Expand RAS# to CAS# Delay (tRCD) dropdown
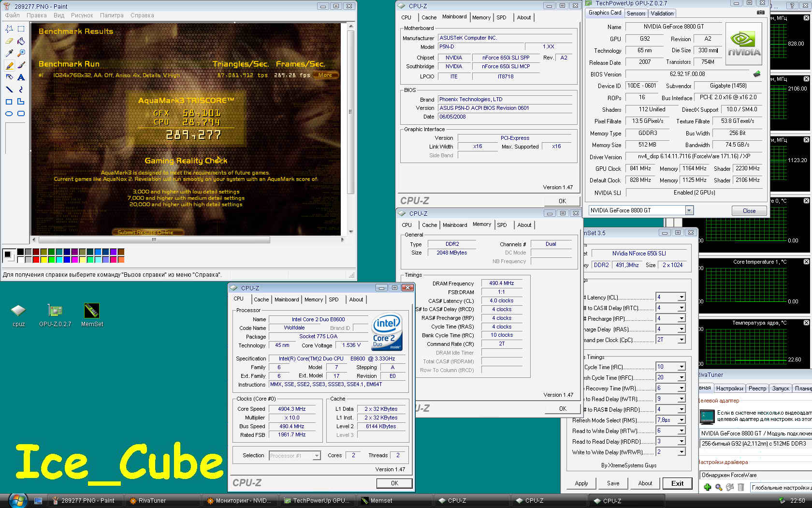The height and width of the screenshot is (508, 812). point(681,308)
